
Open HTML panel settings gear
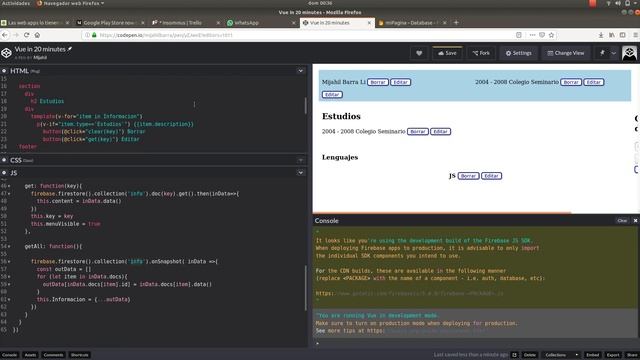coord(4,71)
